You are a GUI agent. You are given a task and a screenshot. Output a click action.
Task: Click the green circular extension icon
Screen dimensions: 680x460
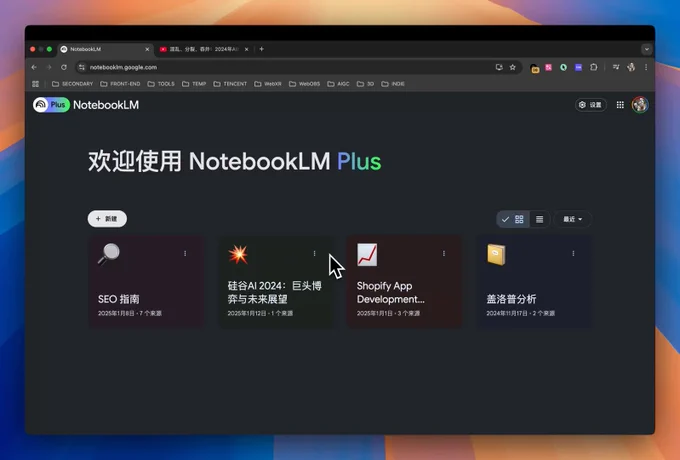coord(563,67)
